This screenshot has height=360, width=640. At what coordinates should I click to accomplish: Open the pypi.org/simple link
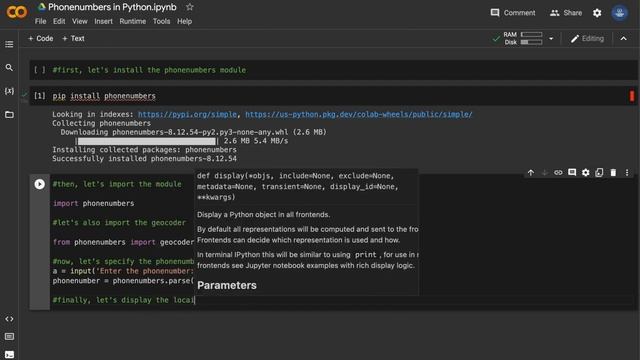187,114
